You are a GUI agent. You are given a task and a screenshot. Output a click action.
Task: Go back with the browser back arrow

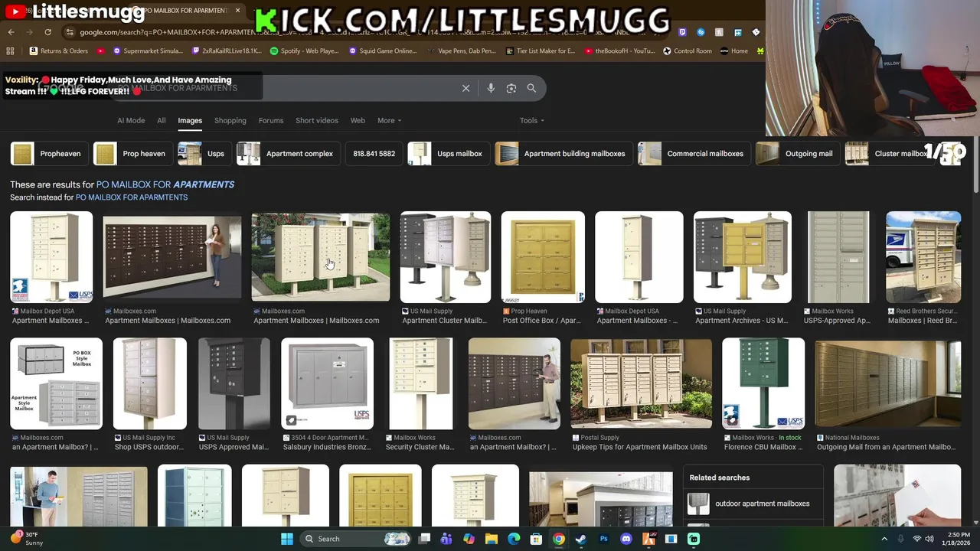11,32
